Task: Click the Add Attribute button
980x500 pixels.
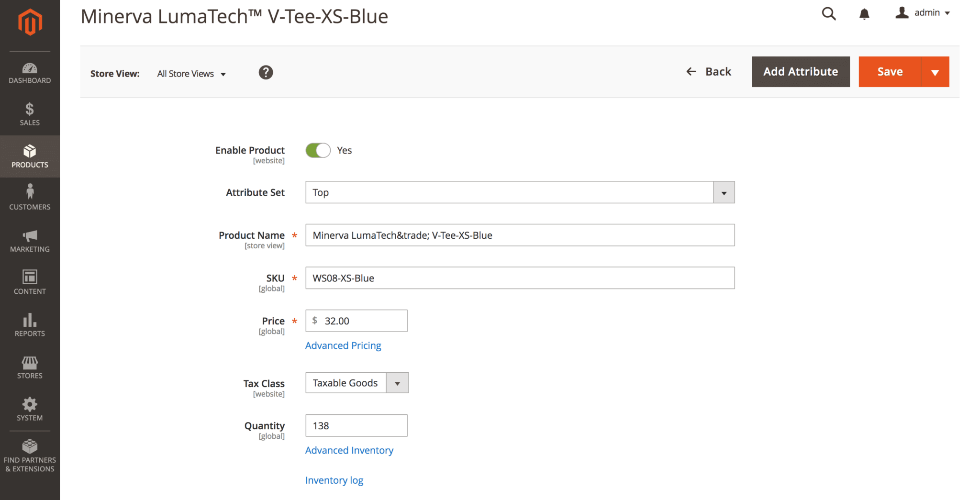Action: coord(801,72)
